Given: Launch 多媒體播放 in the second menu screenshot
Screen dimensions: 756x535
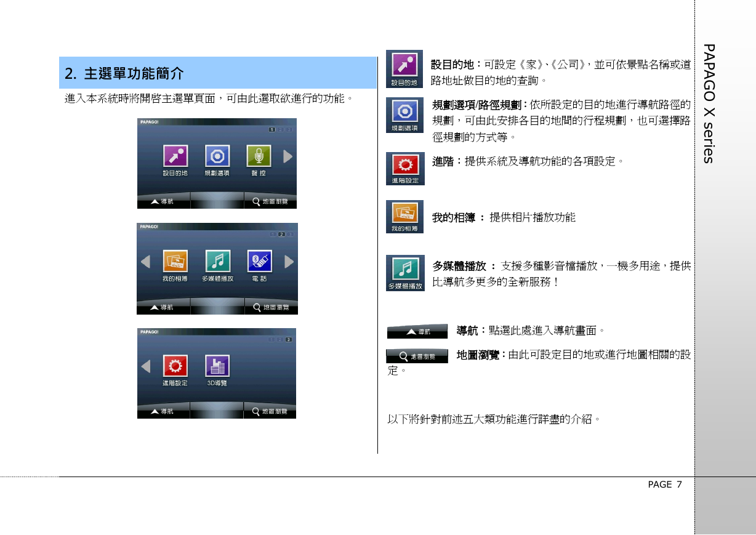Looking at the screenshot, I should tap(218, 261).
